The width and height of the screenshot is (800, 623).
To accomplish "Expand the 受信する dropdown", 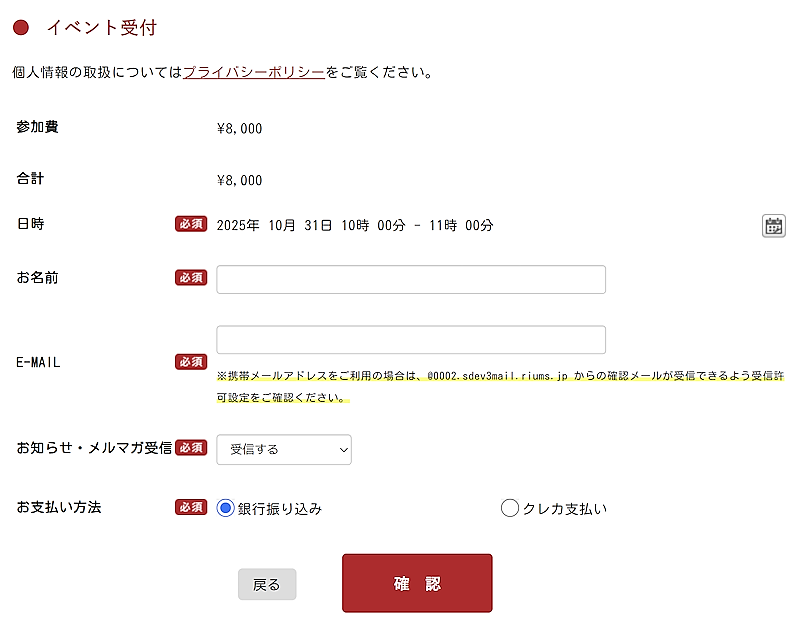I will 284,450.
